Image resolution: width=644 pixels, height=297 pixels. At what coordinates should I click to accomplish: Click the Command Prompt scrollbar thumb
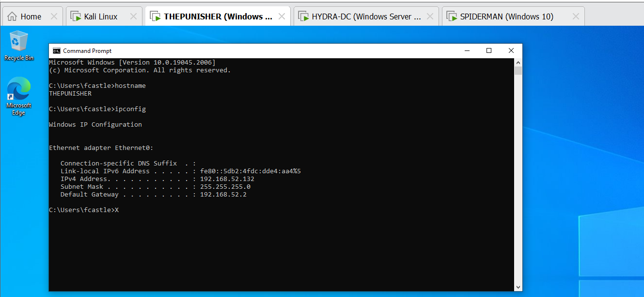pos(518,71)
